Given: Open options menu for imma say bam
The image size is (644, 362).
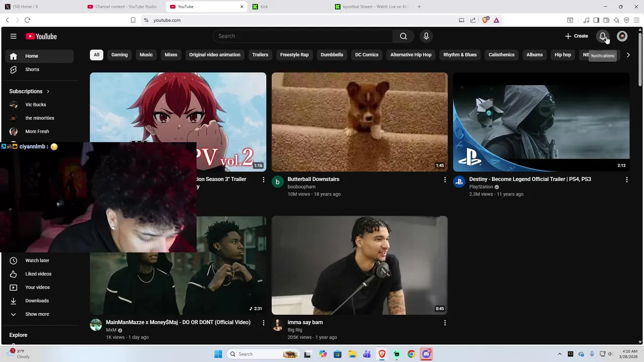Looking at the screenshot, I should click(x=445, y=323).
